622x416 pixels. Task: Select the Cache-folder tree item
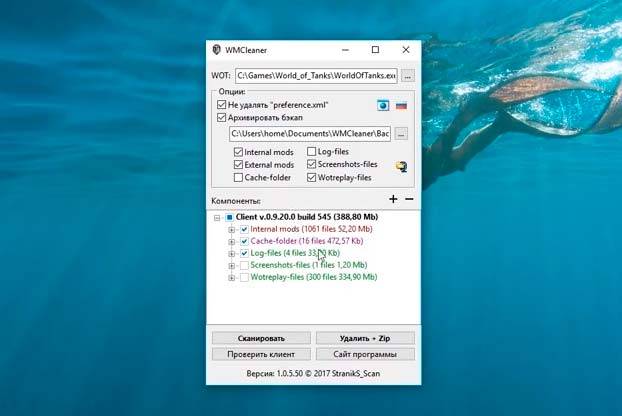point(294,241)
